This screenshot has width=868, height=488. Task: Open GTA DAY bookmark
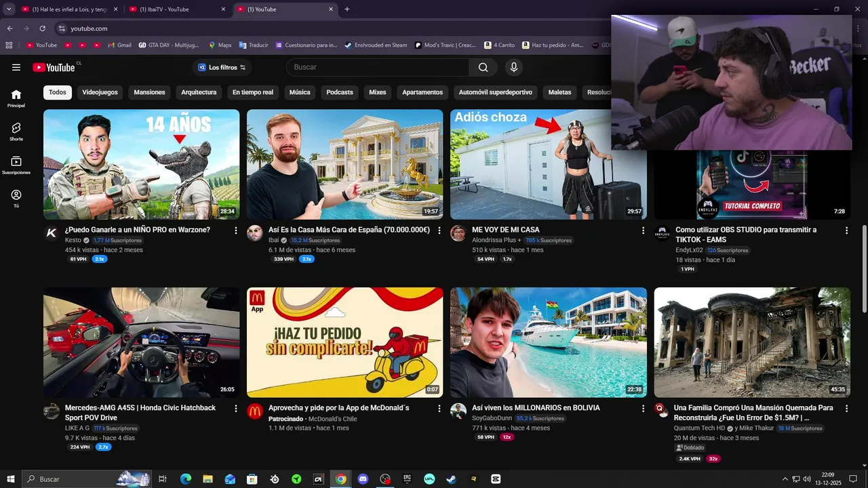pos(169,45)
